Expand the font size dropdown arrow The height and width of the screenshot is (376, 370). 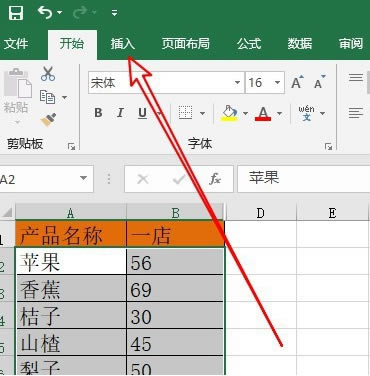coord(277,83)
